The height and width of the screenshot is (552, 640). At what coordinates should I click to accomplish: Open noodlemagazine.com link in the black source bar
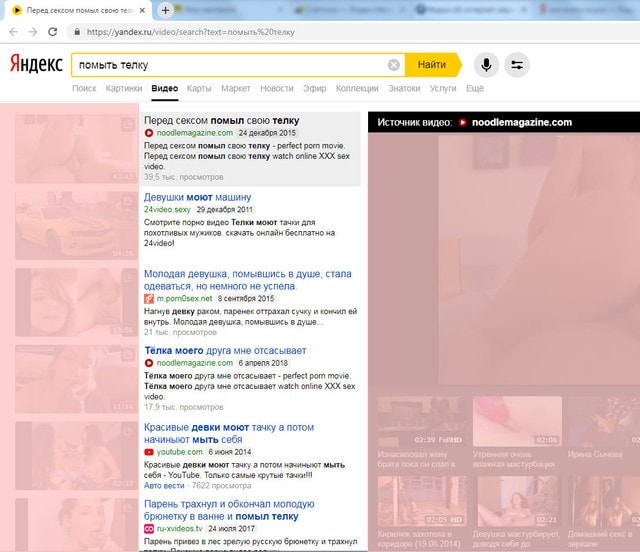point(522,122)
